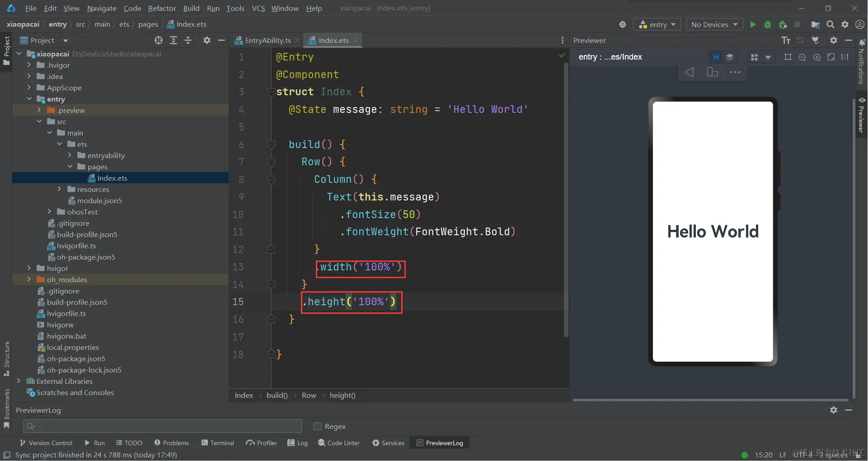Fit previewer device to screen
Viewport: 868px width, 461px height.
[831, 57]
